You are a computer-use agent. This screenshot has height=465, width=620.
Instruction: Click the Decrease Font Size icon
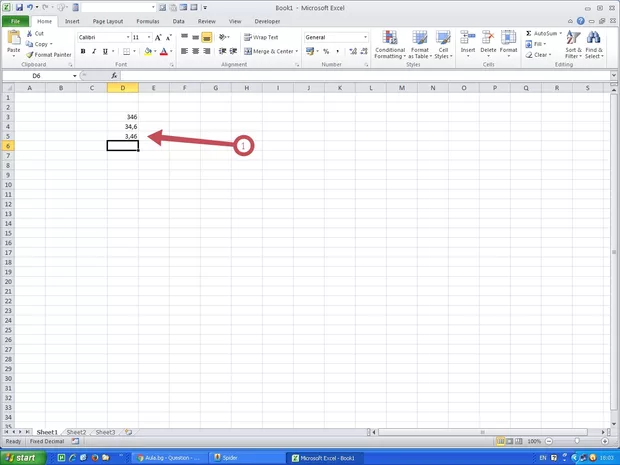tap(168, 37)
